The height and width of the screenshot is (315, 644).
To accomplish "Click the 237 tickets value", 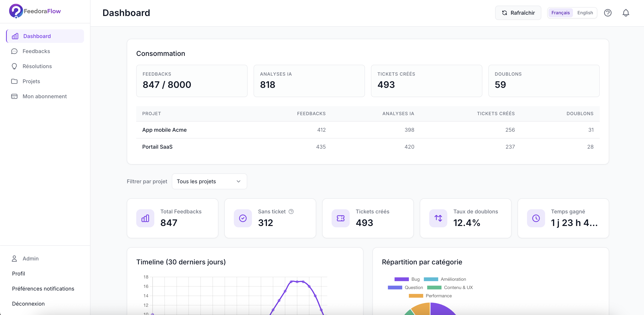I will 510,147.
